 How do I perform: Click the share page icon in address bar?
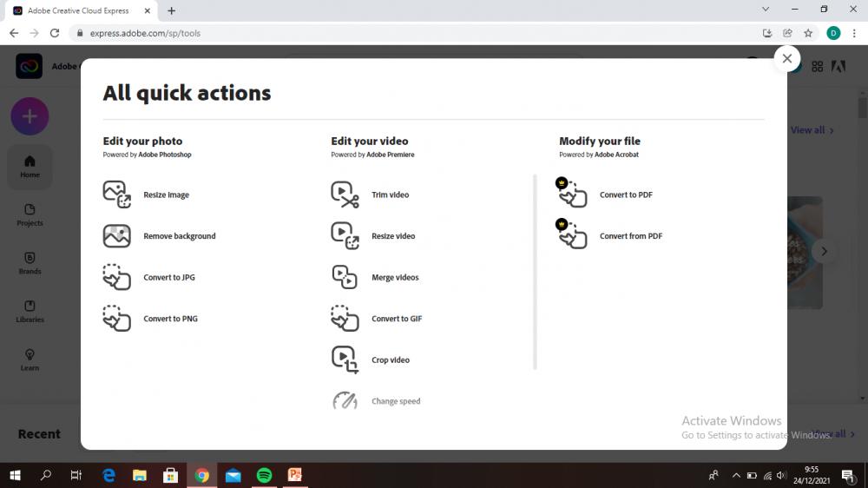[787, 33]
